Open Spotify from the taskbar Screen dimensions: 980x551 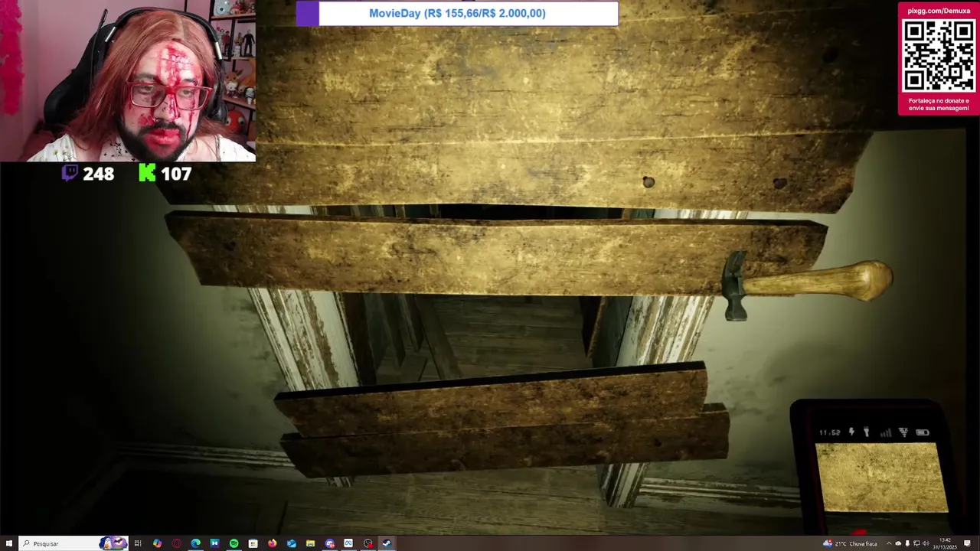click(234, 543)
